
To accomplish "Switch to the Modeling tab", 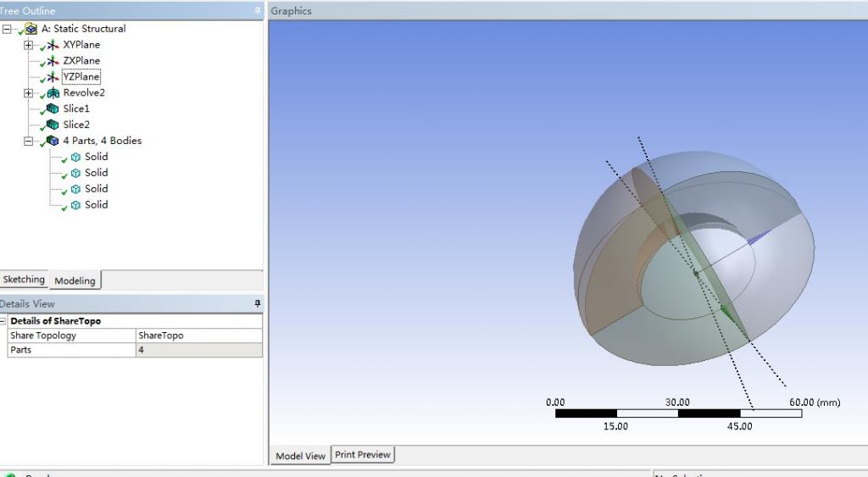I will click(75, 280).
